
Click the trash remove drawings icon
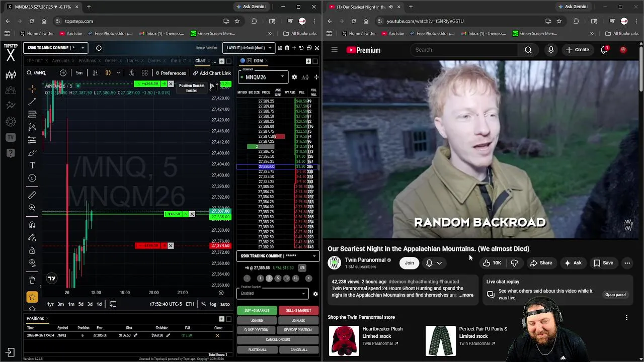[32, 280]
